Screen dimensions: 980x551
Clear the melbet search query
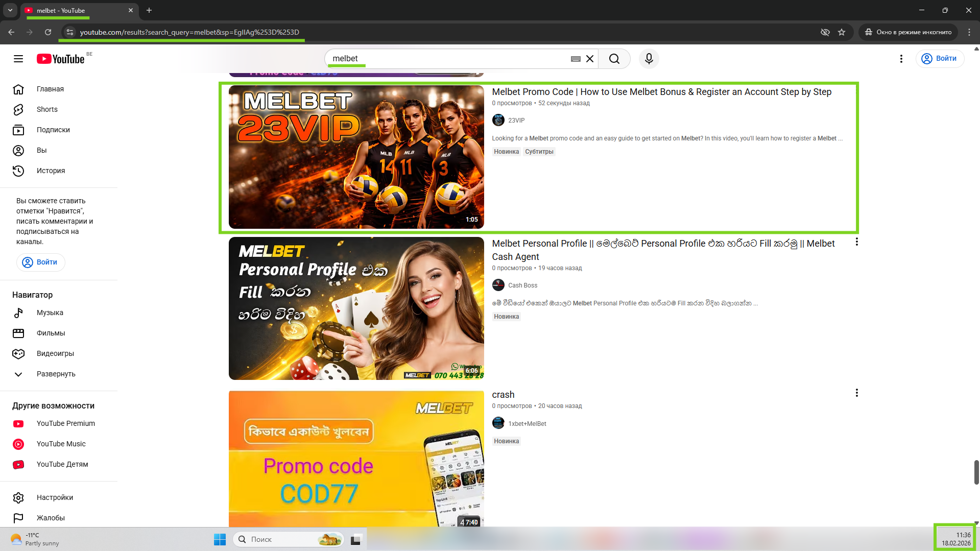[x=590, y=59]
